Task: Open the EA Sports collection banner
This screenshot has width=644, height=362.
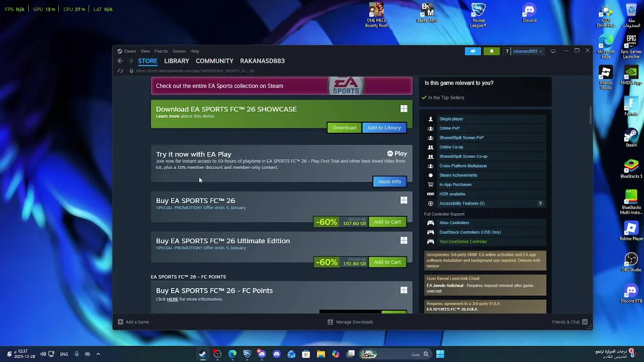Action: tap(282, 86)
